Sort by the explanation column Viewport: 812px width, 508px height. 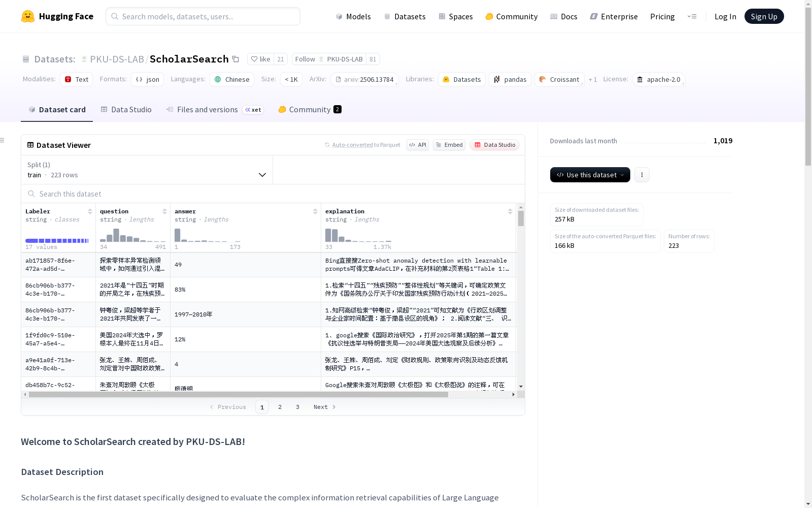click(510, 211)
